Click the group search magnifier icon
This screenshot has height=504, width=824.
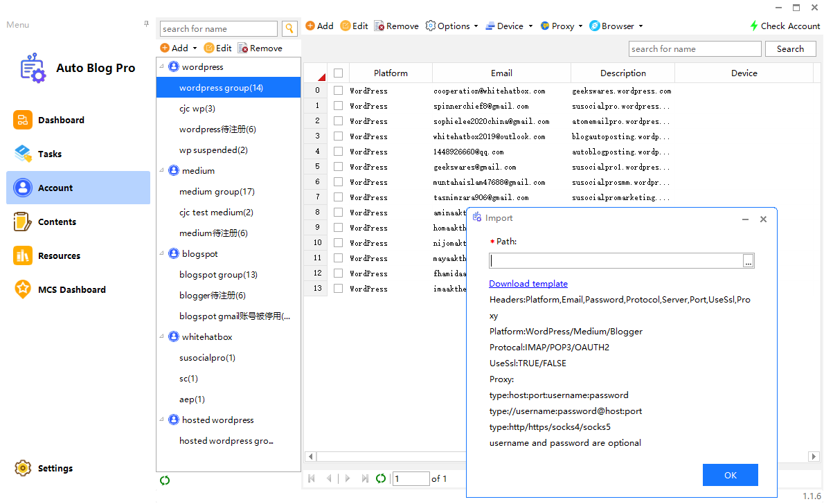(289, 28)
